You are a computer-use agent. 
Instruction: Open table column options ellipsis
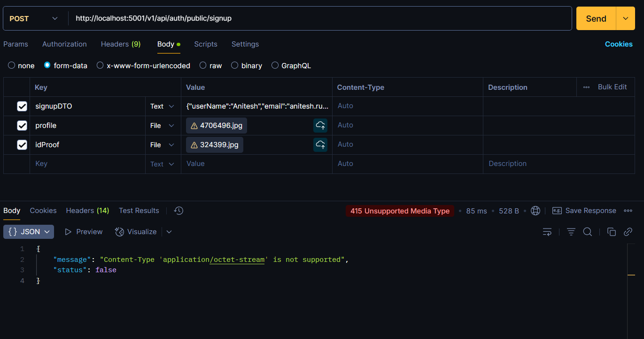tap(586, 87)
